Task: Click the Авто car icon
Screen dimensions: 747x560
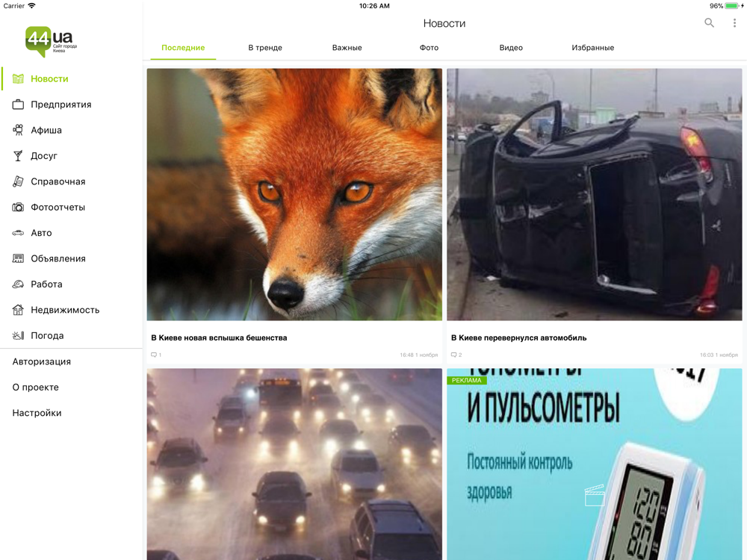Action: tap(18, 233)
